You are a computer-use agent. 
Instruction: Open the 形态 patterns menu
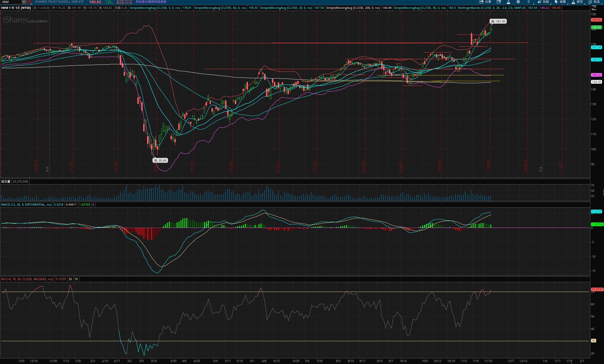pos(594,2)
